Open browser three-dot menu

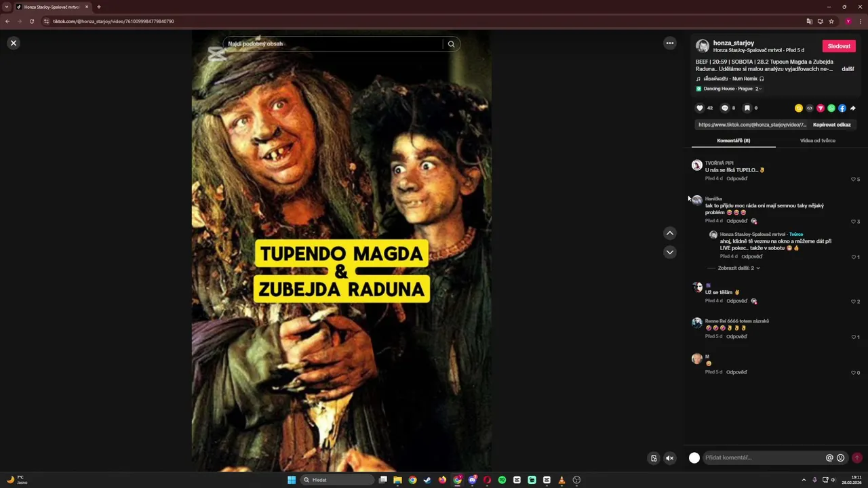[860, 21]
